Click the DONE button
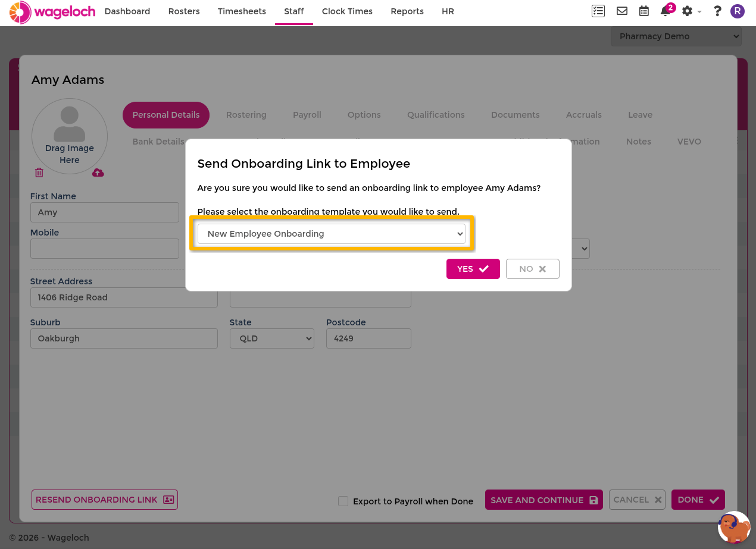 coord(698,500)
